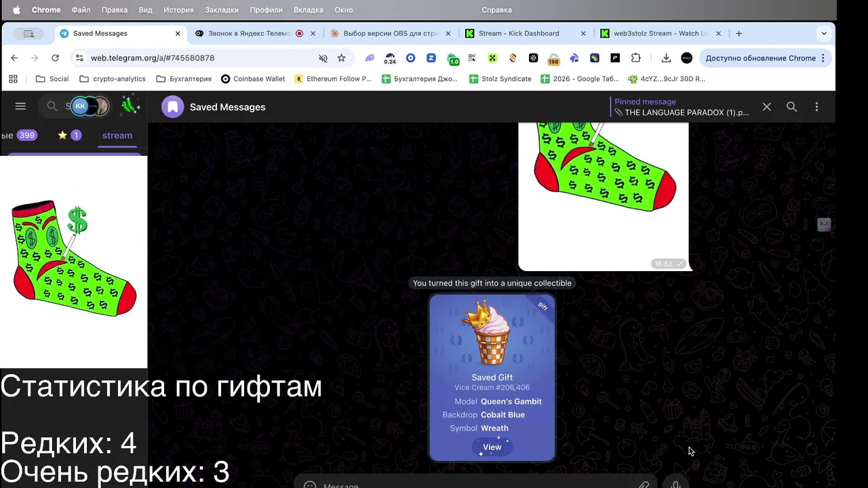
Task: Open Chrome profile avatar
Action: tap(686, 58)
